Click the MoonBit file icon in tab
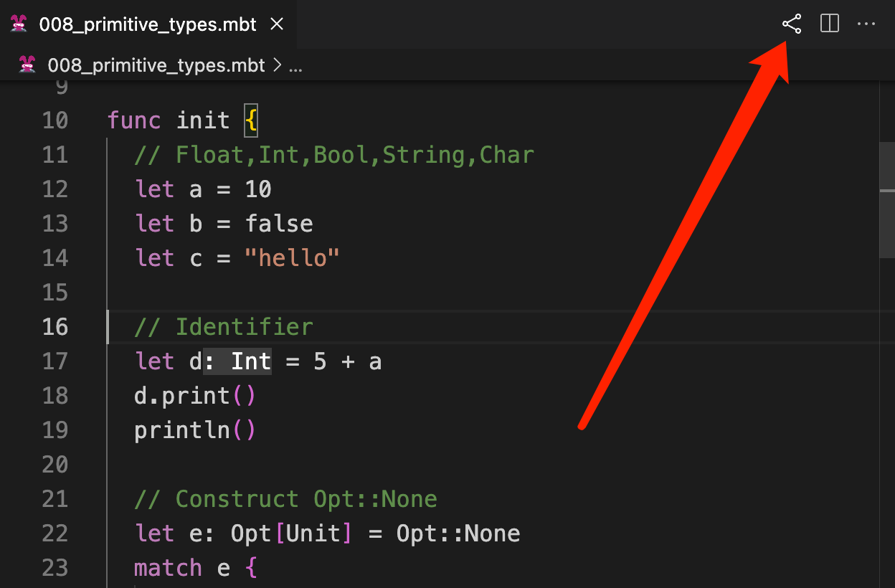This screenshot has height=588, width=895. tap(19, 24)
